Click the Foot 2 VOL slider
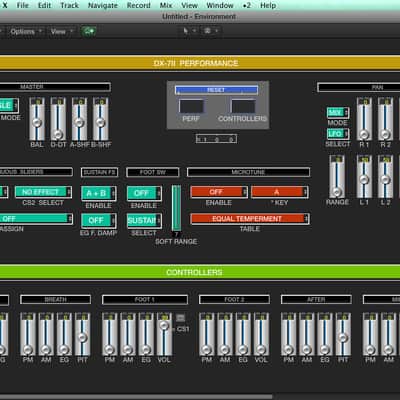This screenshot has height=400, width=400. (261, 334)
